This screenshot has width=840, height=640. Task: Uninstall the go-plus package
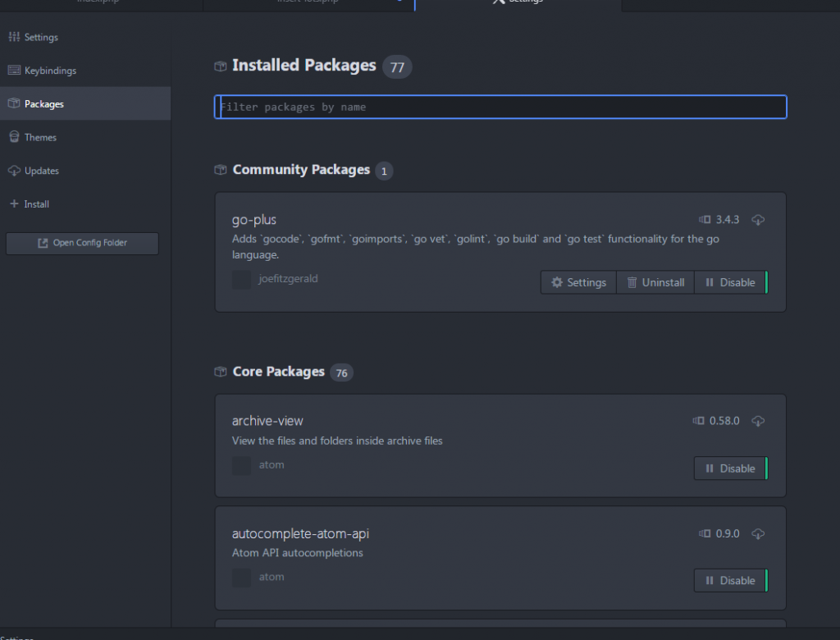click(655, 282)
